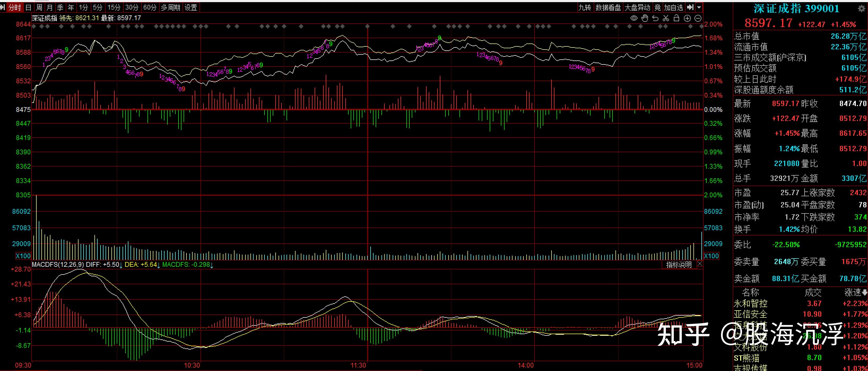The image size is (868, 371).
Task: Open the toolbar dropdown arrow next to 加自选
Action: pos(699,7)
